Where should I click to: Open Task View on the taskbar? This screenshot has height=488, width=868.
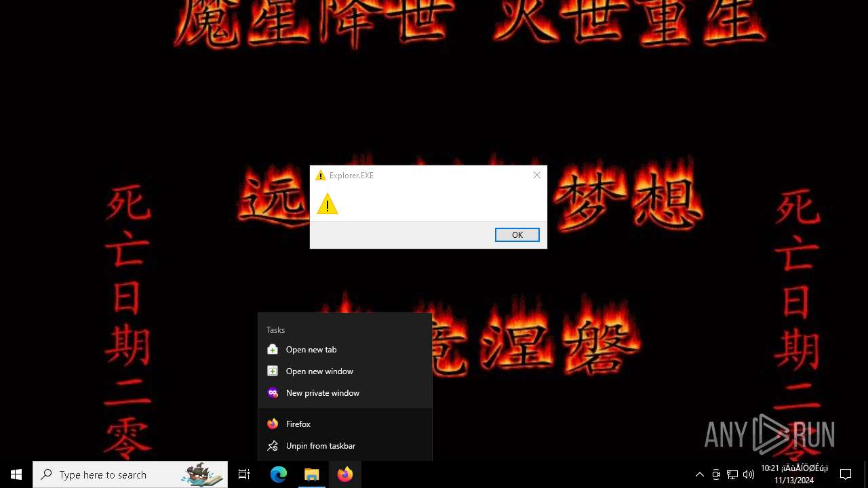244,474
